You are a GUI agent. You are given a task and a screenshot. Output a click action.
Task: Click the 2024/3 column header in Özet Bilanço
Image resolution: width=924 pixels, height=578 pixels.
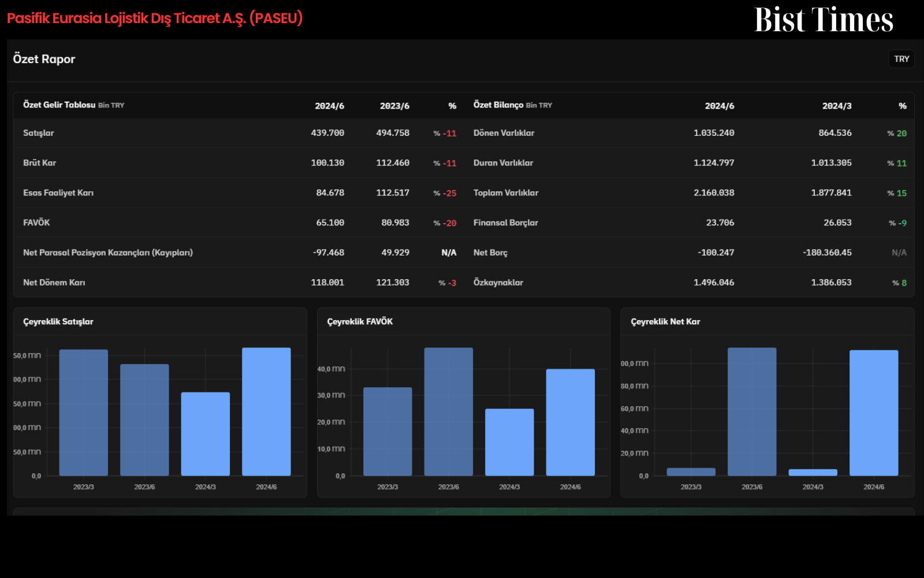tap(837, 106)
